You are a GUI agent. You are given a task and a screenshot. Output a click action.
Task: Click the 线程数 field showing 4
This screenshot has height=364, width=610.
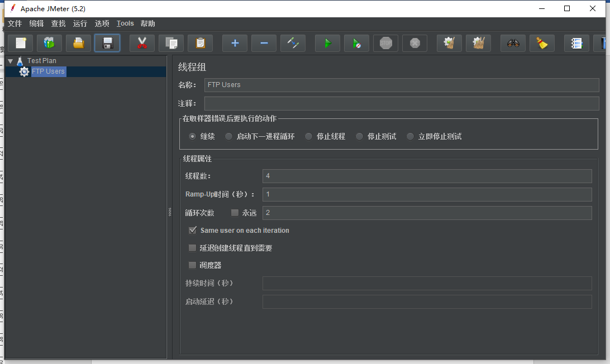(x=427, y=176)
